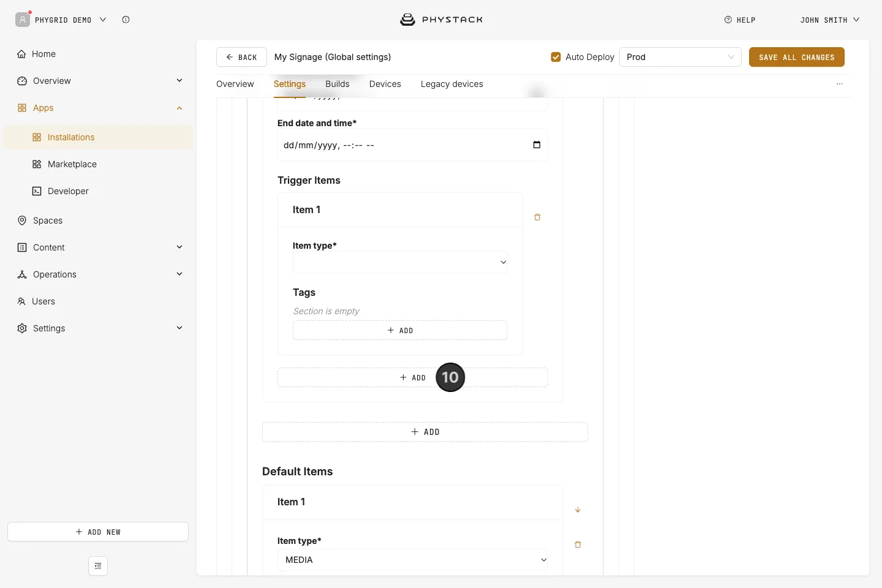Screen dimensions: 882x588
Task: Click Add New at sidebar bottom
Action: [98, 532]
